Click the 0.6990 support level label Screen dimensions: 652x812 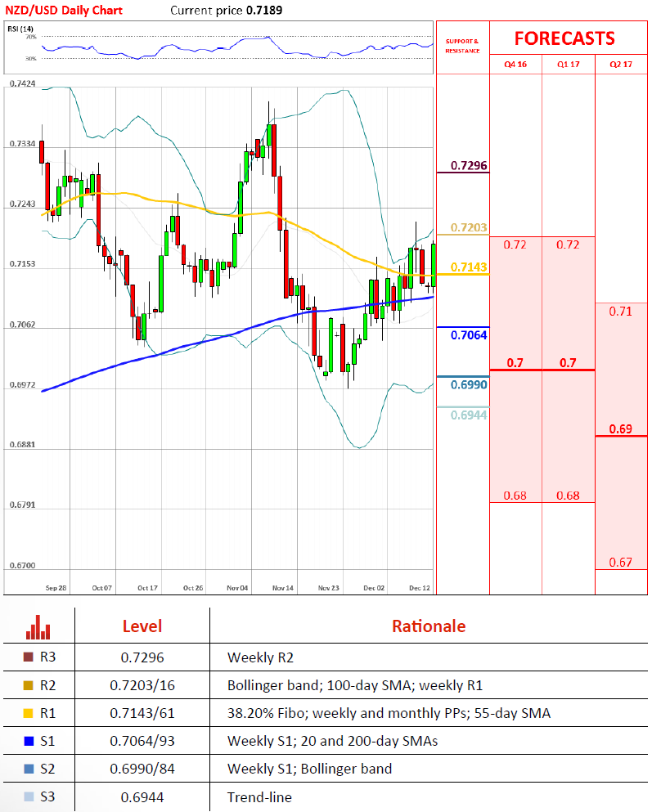[x=469, y=385]
